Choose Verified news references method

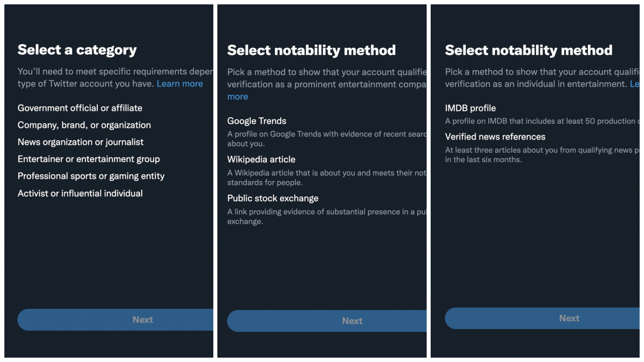pyautogui.click(x=495, y=137)
